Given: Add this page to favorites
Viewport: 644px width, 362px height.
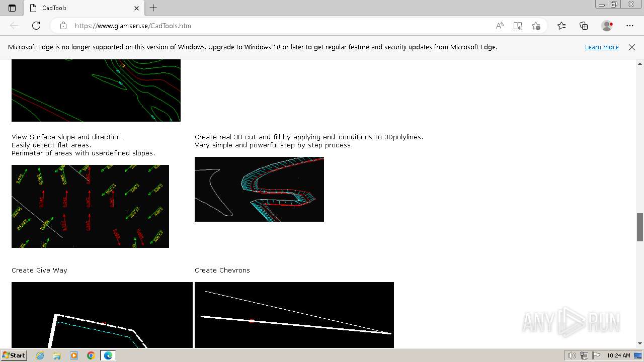Looking at the screenshot, I should click(536, 26).
